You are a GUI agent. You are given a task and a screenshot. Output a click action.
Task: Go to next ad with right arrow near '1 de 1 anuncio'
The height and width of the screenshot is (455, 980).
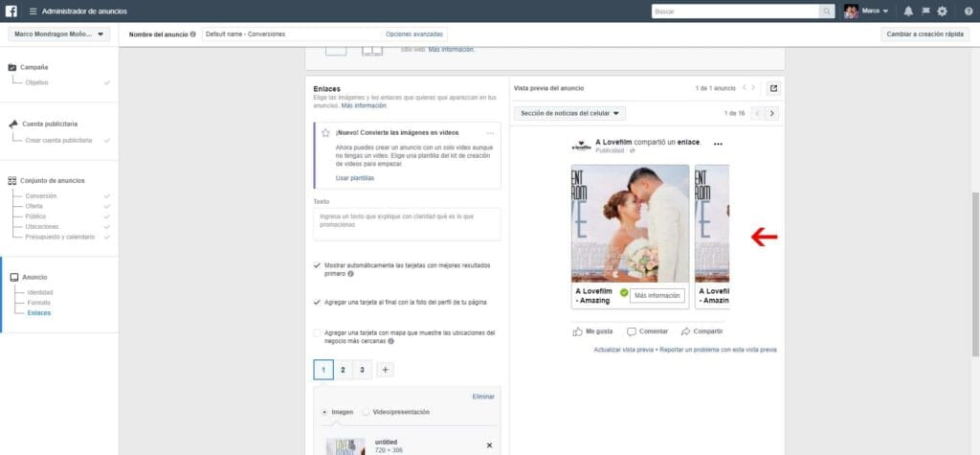(x=753, y=88)
